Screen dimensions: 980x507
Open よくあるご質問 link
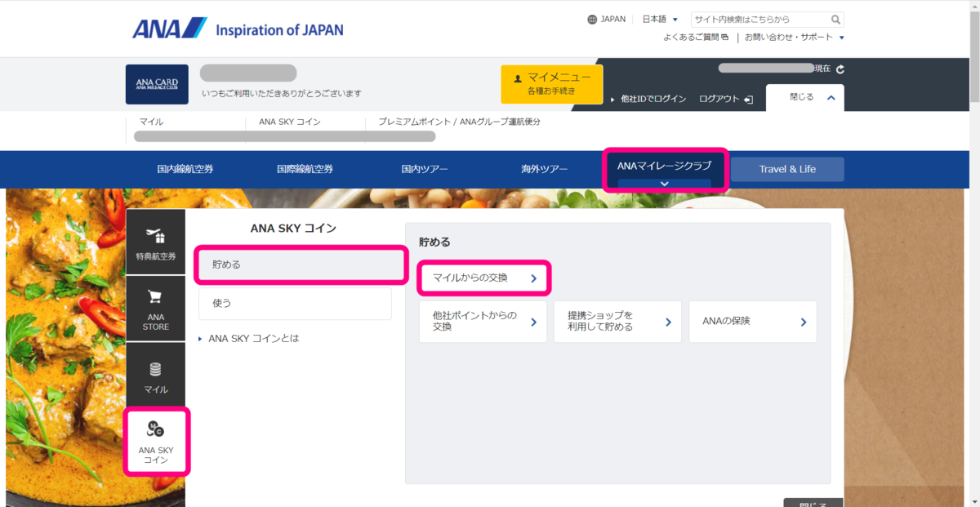tap(695, 38)
